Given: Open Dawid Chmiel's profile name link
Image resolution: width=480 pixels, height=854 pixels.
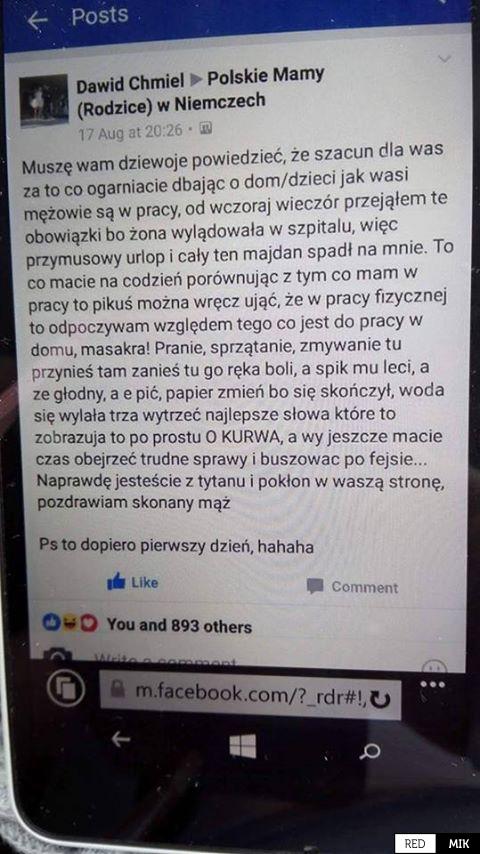Looking at the screenshot, I should point(130,84).
